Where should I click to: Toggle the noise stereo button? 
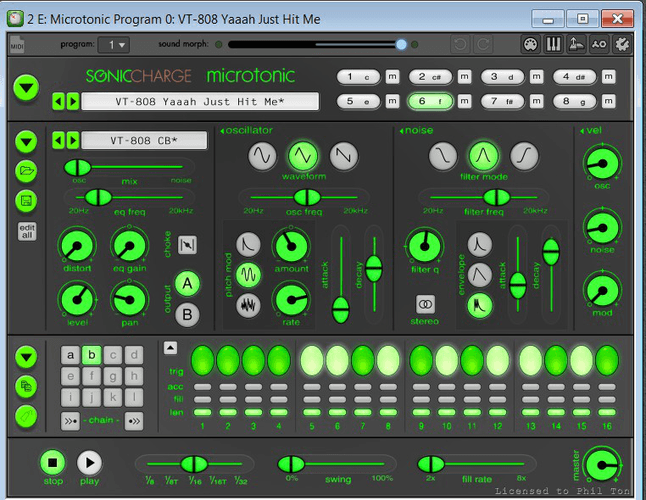425,305
